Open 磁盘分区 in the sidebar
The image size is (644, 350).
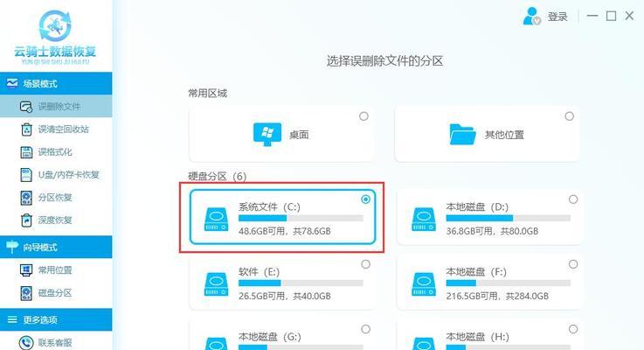pos(56,293)
